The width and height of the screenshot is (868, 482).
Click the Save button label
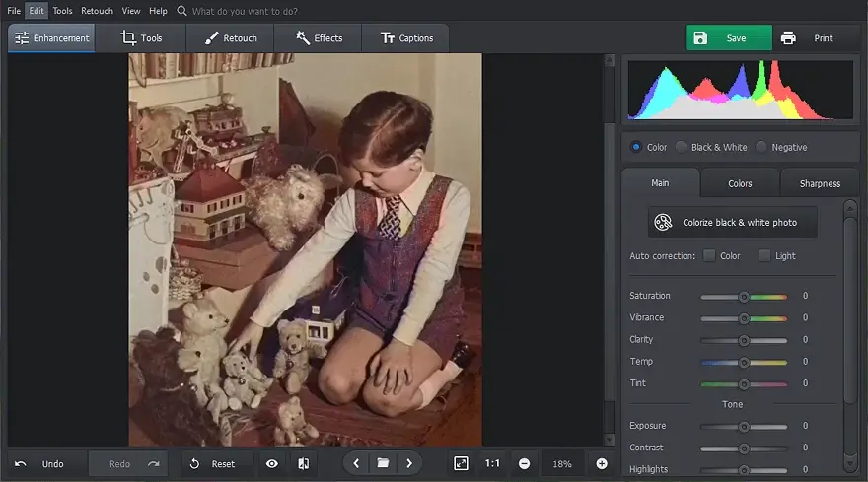tap(736, 38)
